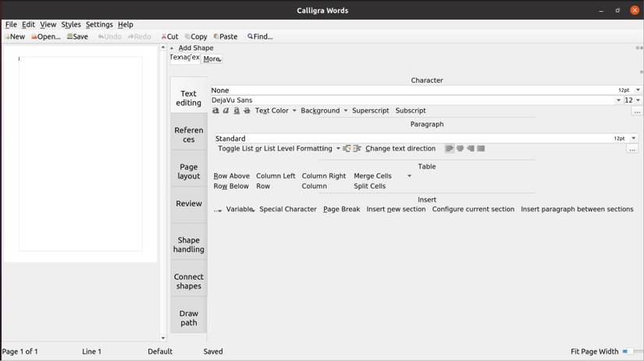The height and width of the screenshot is (361, 644).
Task: Insert a Special Character
Action: point(288,209)
